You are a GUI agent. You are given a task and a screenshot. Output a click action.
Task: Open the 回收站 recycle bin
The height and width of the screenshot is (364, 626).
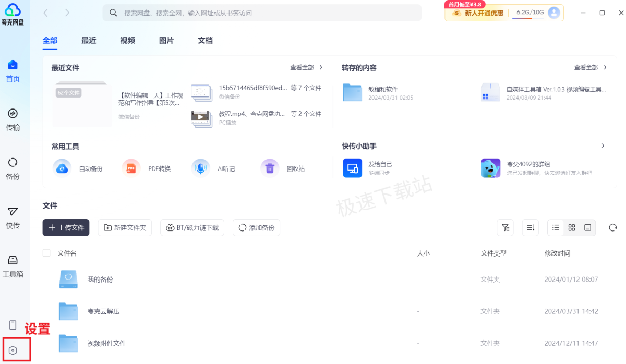[x=283, y=168]
